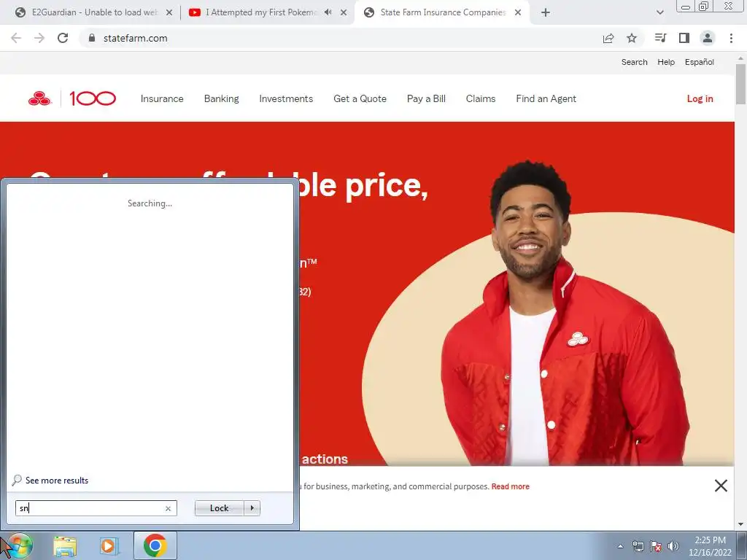Open the tab search dropdown chevron
This screenshot has width=747, height=560.
(659, 13)
